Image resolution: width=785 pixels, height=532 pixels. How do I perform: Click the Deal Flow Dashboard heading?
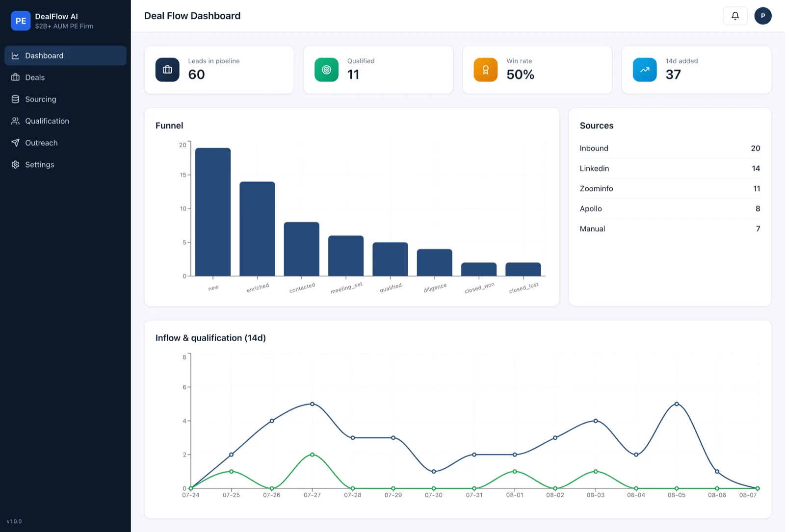192,16
